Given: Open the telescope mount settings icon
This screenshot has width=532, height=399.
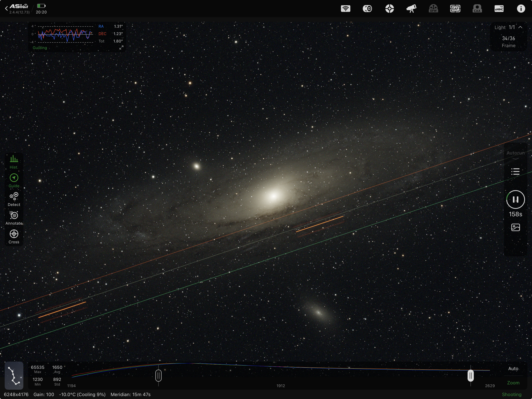Looking at the screenshot, I should (x=411, y=9).
